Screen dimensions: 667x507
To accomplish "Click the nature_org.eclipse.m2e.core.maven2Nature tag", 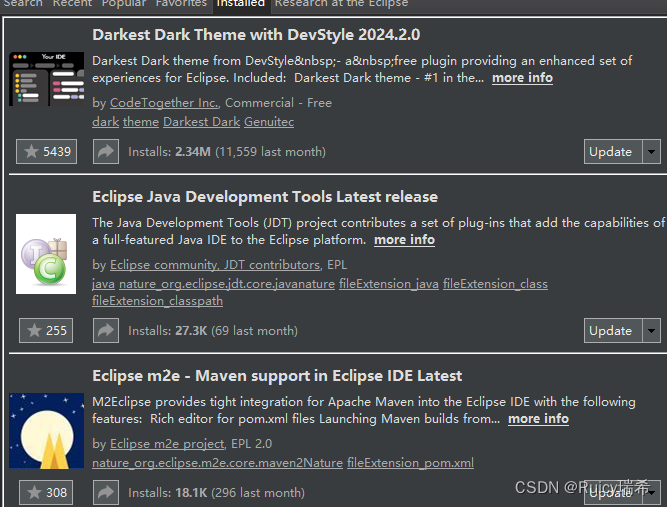I will tap(217, 463).
